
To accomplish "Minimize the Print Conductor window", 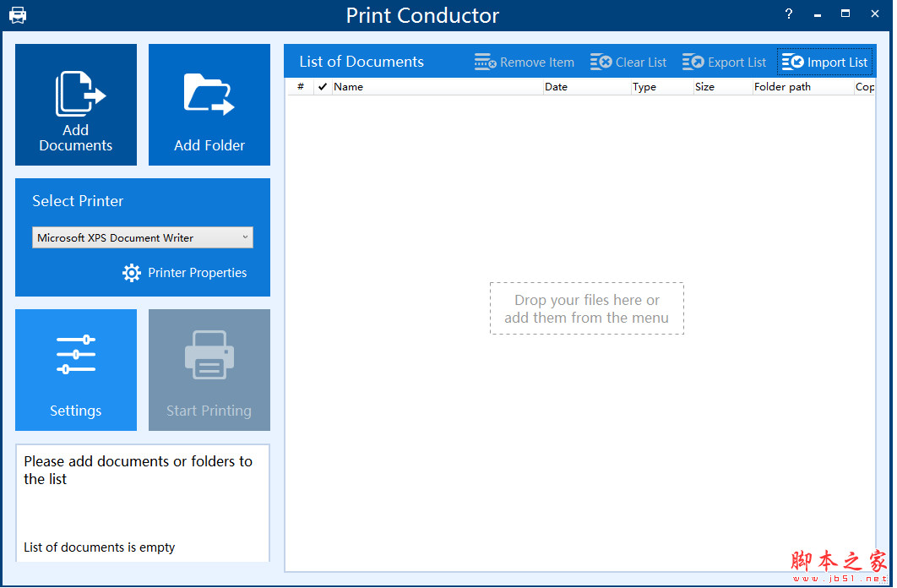I will click(x=818, y=14).
